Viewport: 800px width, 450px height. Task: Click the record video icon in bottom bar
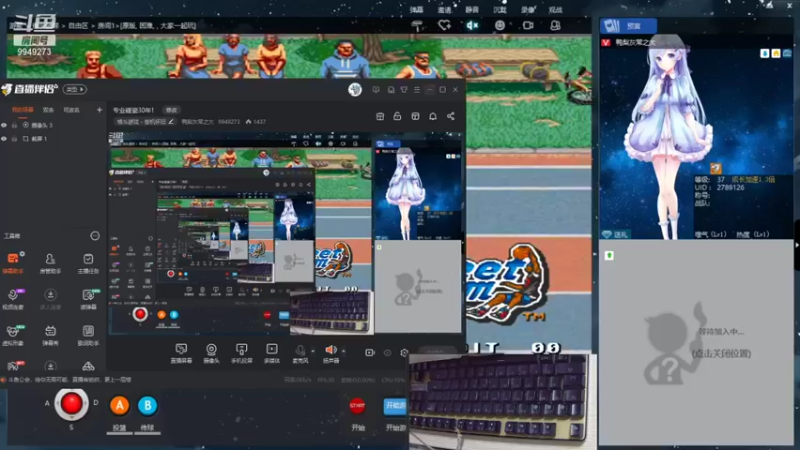click(370, 353)
